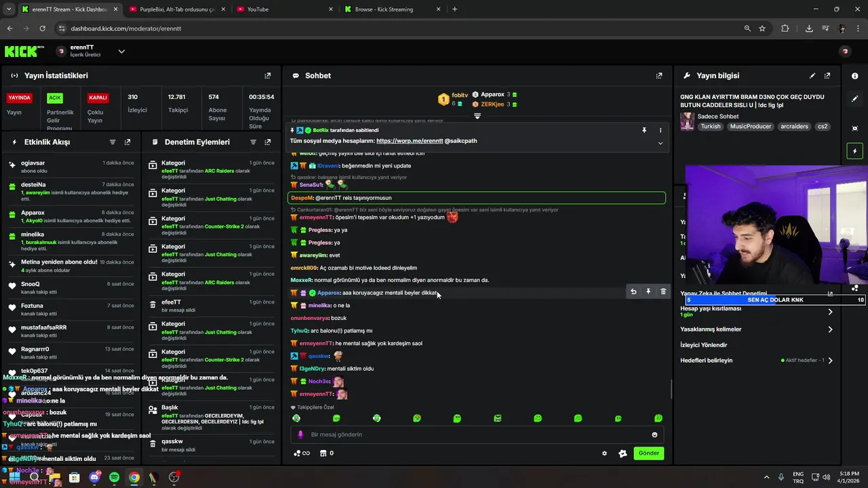Click the arcraiders stream tag

point(794,127)
